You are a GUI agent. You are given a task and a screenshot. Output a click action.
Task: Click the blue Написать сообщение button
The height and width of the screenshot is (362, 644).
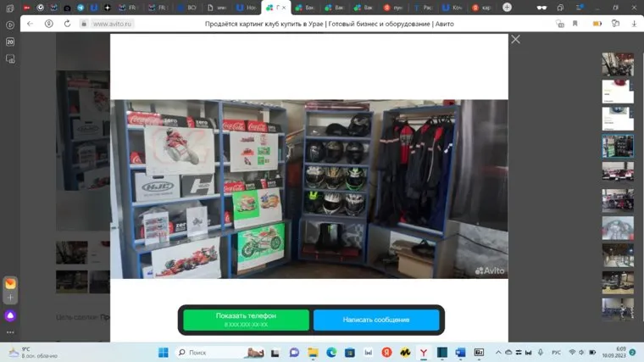376,320
